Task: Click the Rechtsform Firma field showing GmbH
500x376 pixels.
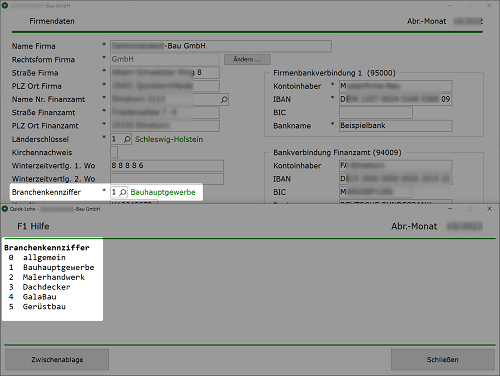Action: [165, 59]
